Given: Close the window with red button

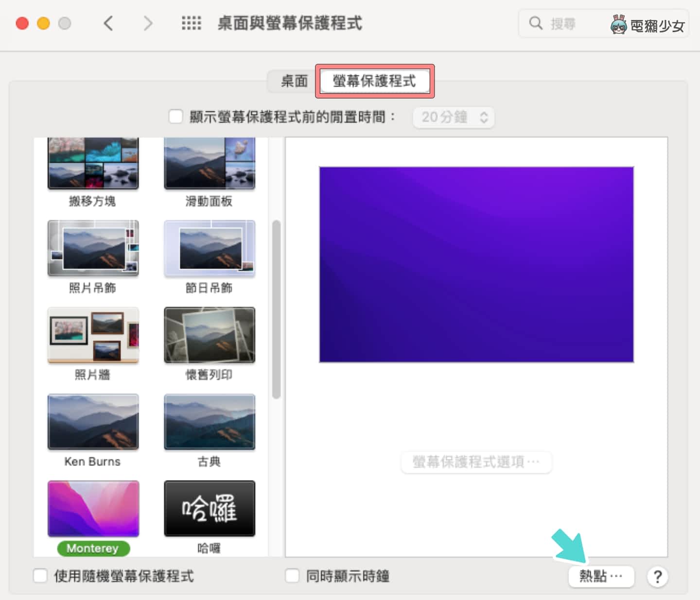Looking at the screenshot, I should tap(22, 23).
